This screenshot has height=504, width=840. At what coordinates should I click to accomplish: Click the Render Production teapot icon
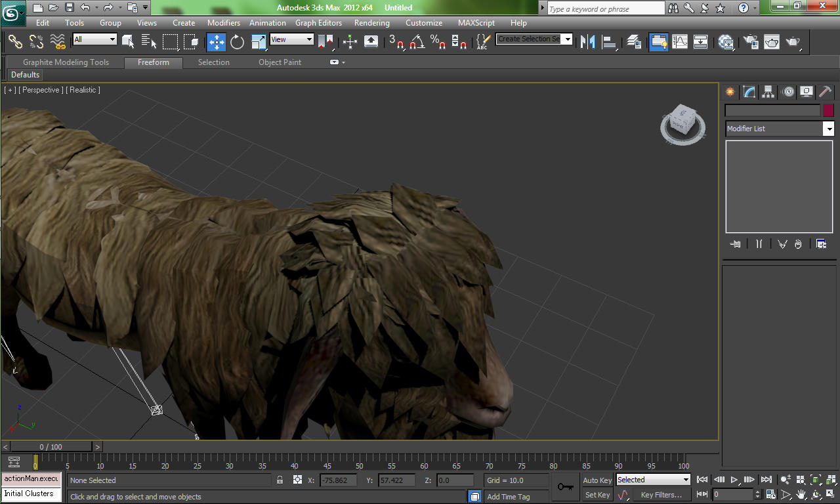(x=793, y=41)
